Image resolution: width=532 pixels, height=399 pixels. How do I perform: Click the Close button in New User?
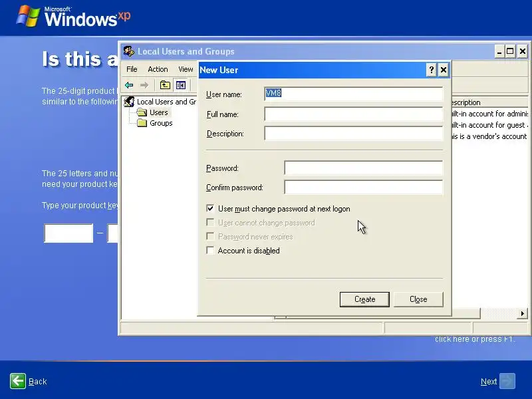coord(418,299)
